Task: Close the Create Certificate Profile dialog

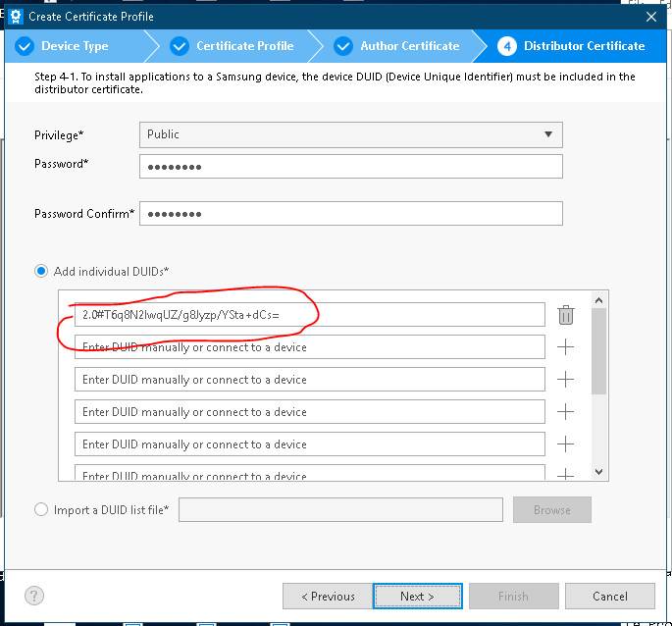Action: pyautogui.click(x=651, y=17)
